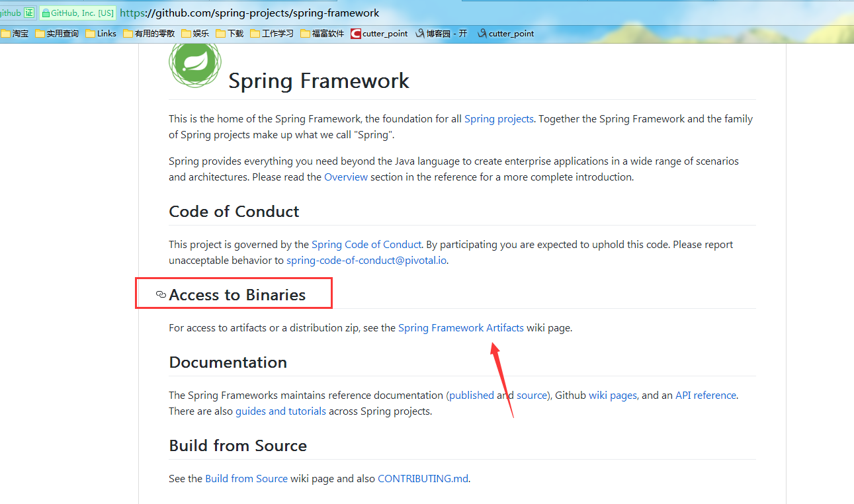854x504 pixels.
Task: Expand the 娱乐 bookmark folder
Action: pos(195,34)
